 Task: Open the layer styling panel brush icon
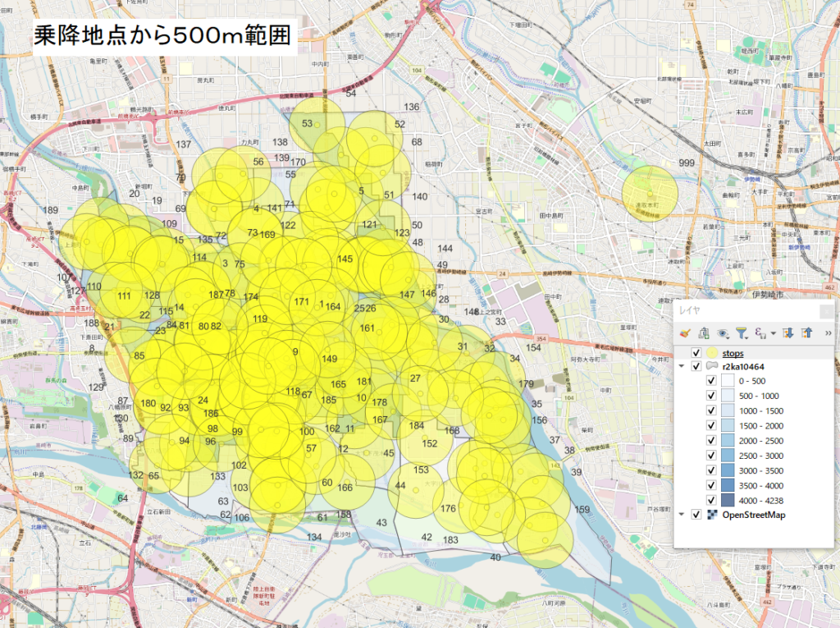[x=687, y=333]
